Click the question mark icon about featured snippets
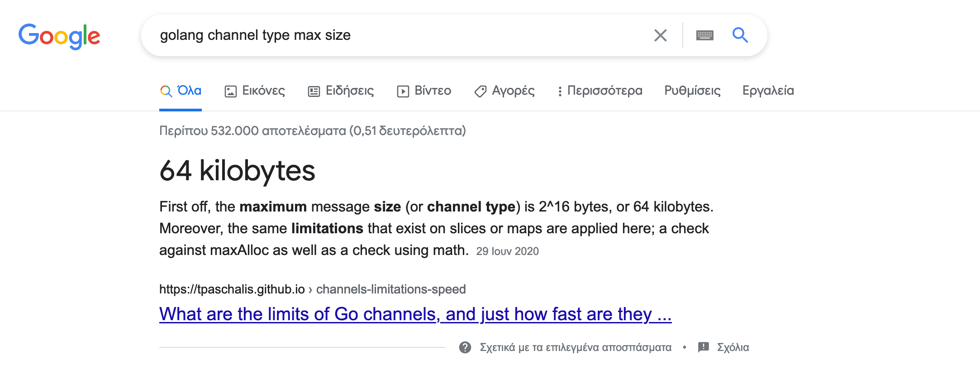980x375 pixels. (x=465, y=347)
